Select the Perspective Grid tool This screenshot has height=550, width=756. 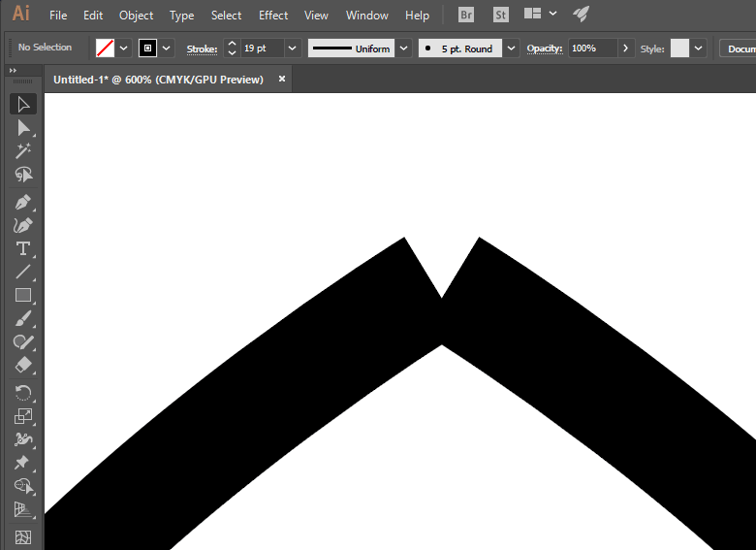pos(23,509)
